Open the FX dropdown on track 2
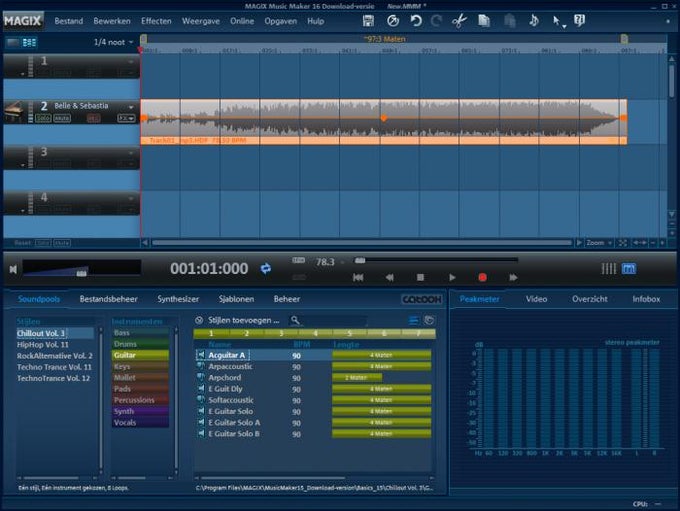The height and width of the screenshot is (511, 680). tap(126, 118)
